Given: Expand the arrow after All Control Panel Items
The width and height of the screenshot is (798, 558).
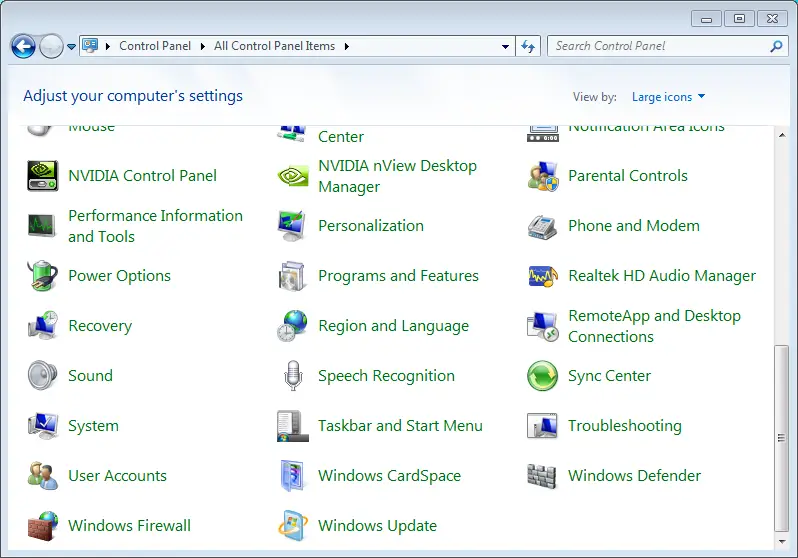Looking at the screenshot, I should pos(347,46).
